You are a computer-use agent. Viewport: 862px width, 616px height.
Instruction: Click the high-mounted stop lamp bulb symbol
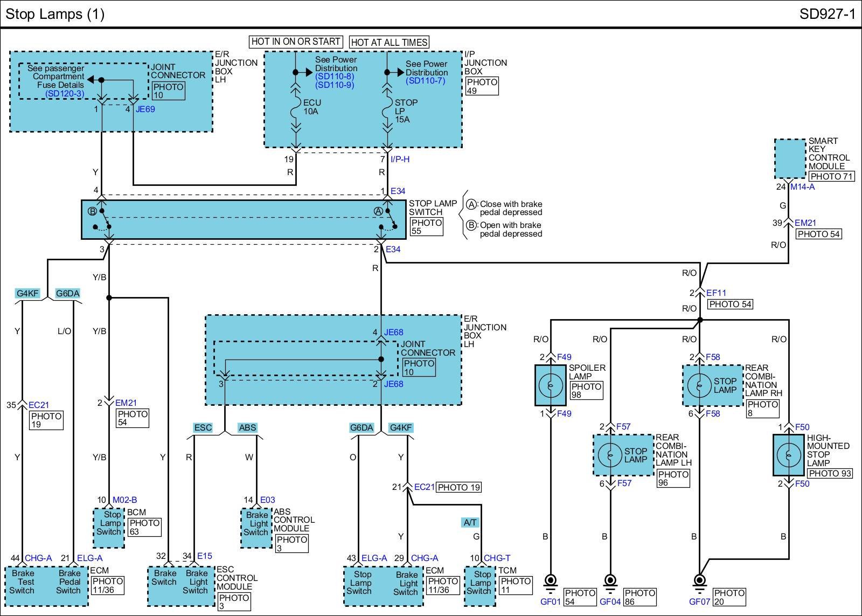coord(789,455)
